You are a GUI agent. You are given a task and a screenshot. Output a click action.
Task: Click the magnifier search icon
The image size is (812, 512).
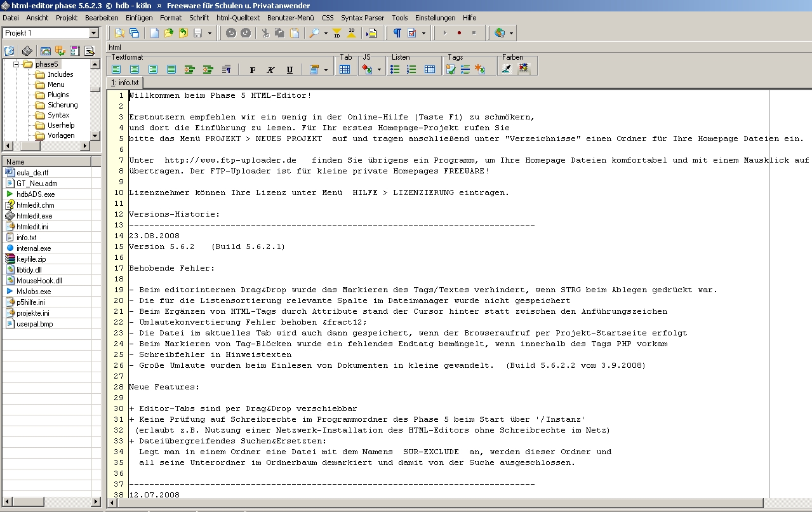coord(314,33)
